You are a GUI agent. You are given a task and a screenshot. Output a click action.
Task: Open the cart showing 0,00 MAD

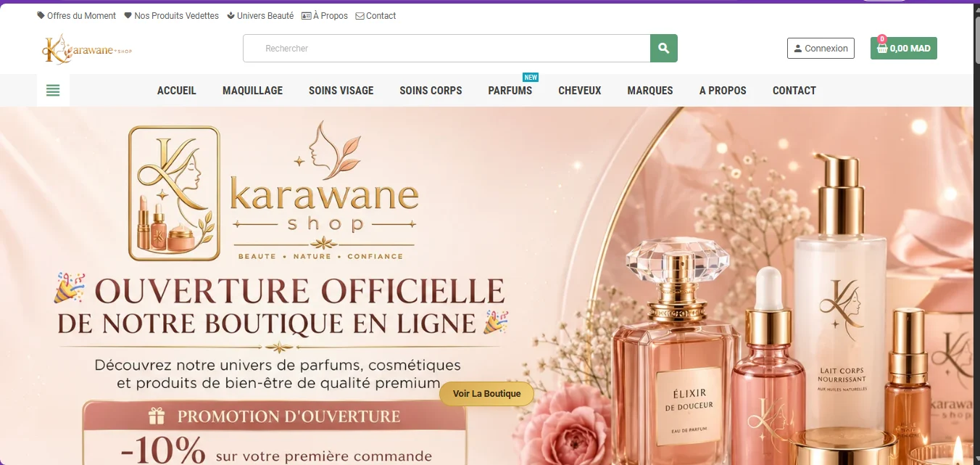click(904, 49)
